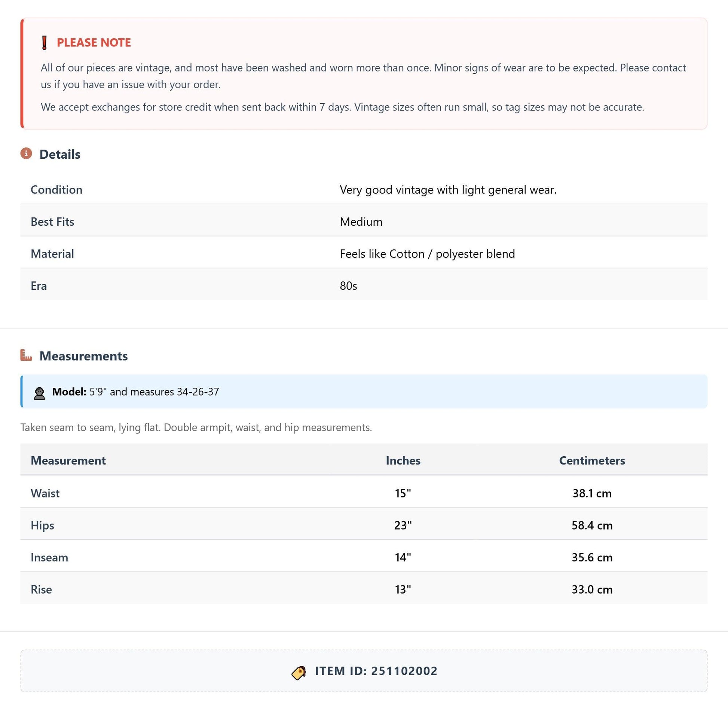Click the Rise 33.0 cm cell
Image resolution: width=728 pixels, height=710 pixels.
pos(592,590)
